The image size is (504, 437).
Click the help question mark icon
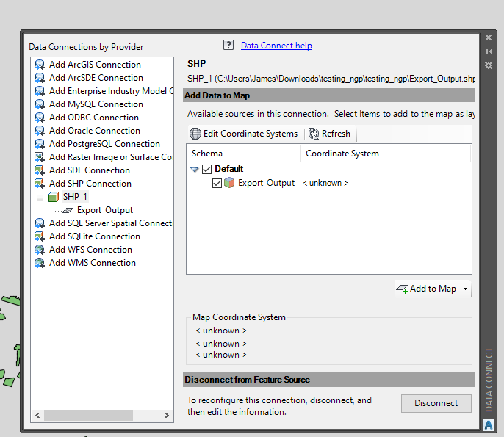tap(228, 45)
